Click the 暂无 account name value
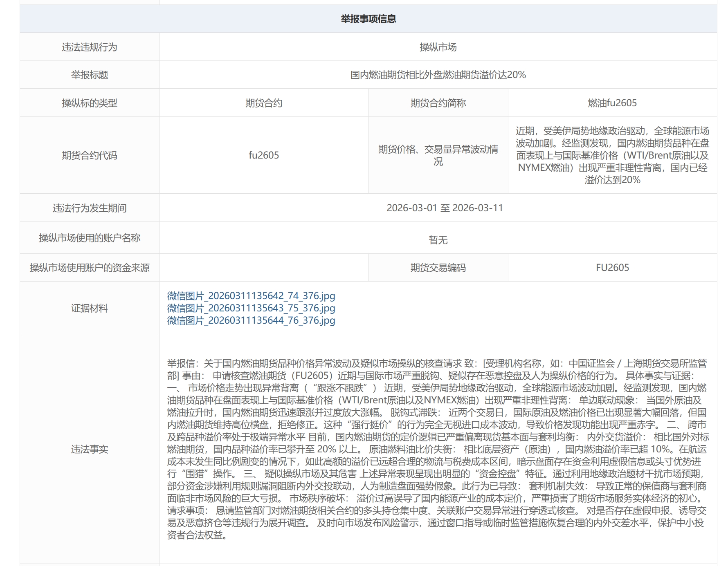 [x=438, y=240]
